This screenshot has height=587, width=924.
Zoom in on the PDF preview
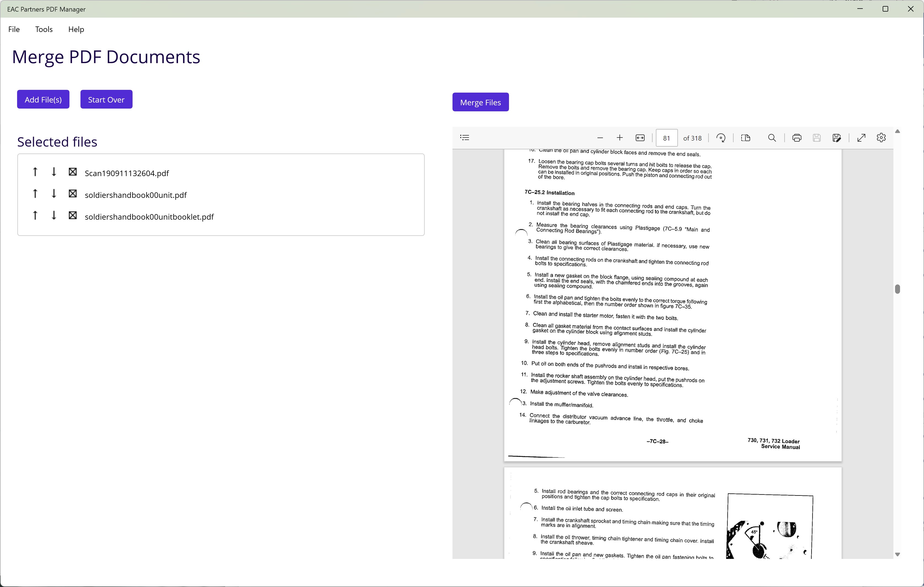[620, 138]
